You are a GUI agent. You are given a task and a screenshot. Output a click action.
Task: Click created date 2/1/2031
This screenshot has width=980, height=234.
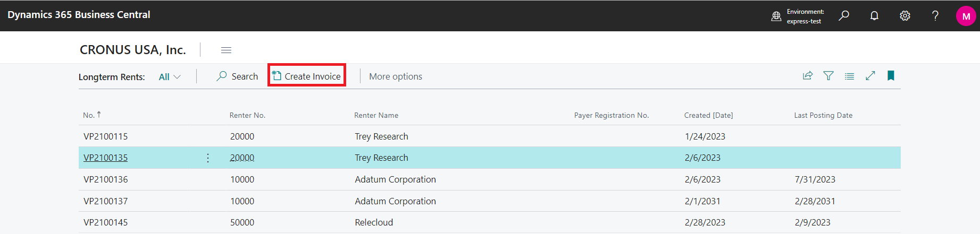(x=702, y=201)
